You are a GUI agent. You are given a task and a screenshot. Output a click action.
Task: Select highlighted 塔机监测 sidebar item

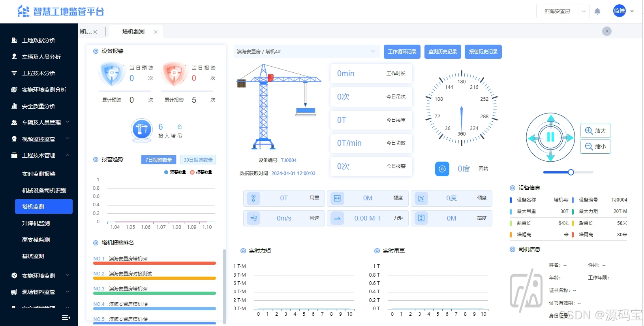pos(44,207)
